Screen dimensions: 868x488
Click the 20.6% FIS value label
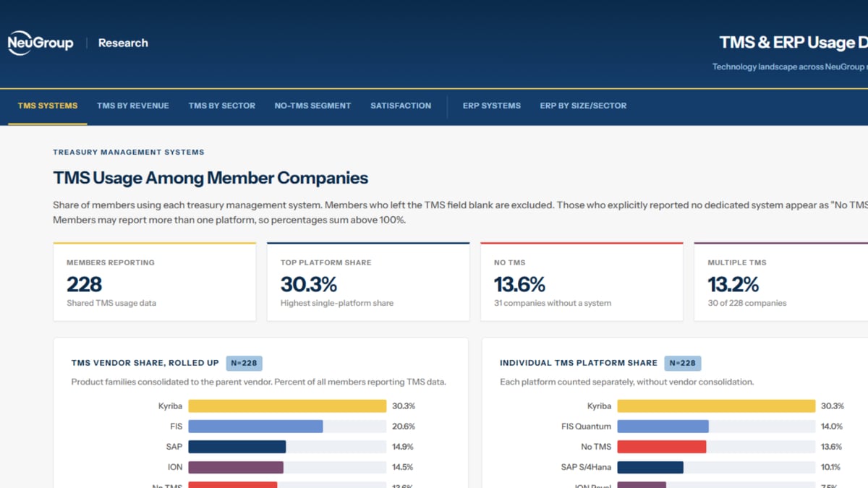click(x=404, y=427)
